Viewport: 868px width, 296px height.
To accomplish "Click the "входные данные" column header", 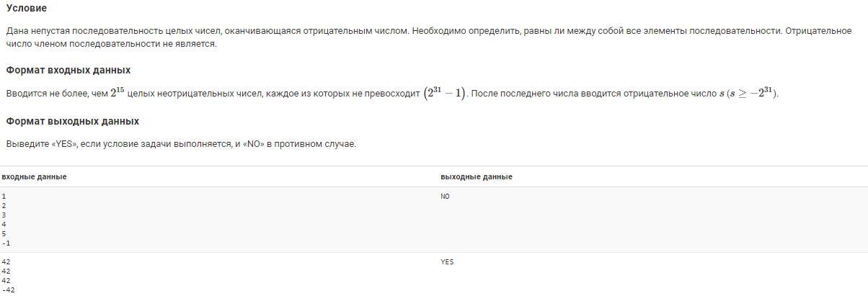I will click(x=34, y=176).
